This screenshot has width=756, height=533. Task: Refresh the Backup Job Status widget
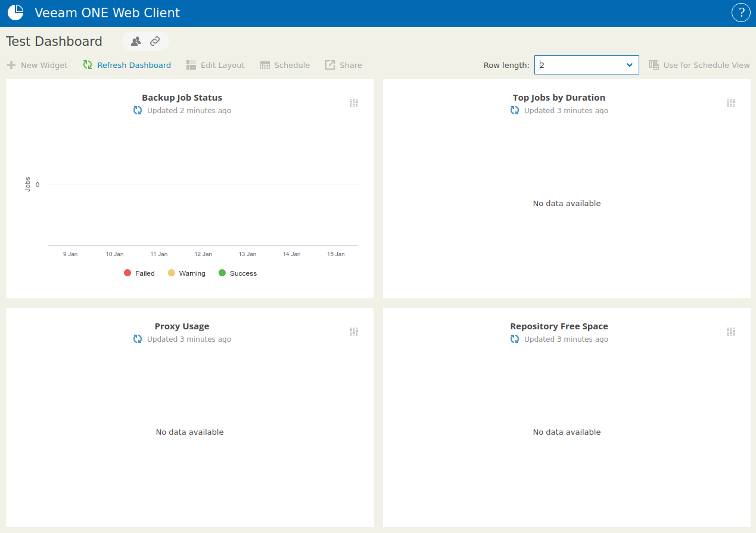point(138,110)
